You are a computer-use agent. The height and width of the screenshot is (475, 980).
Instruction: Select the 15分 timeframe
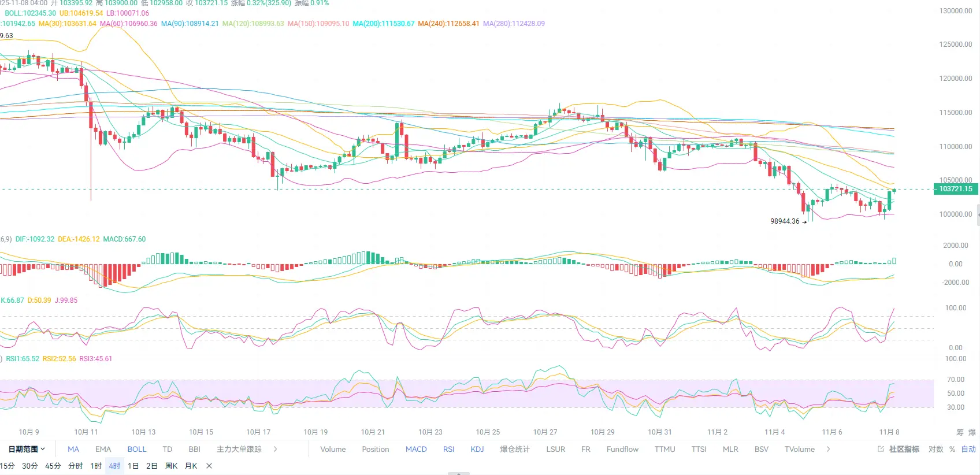(x=8, y=466)
